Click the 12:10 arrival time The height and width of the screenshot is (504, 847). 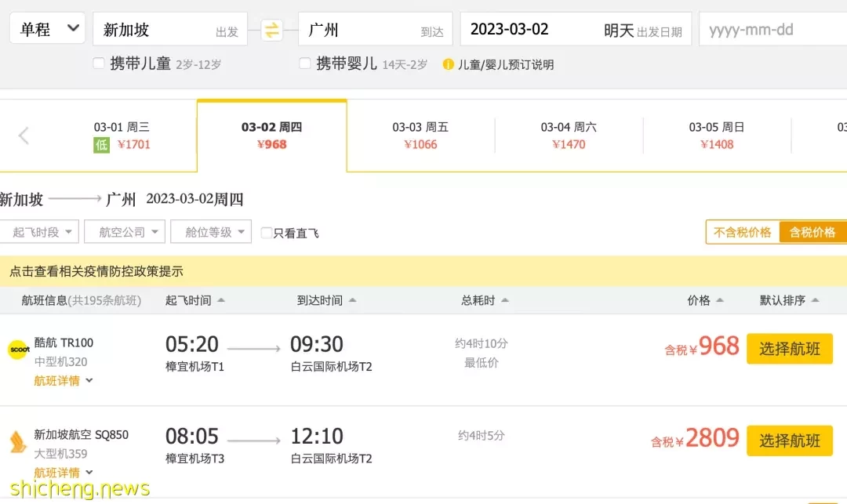(x=317, y=436)
